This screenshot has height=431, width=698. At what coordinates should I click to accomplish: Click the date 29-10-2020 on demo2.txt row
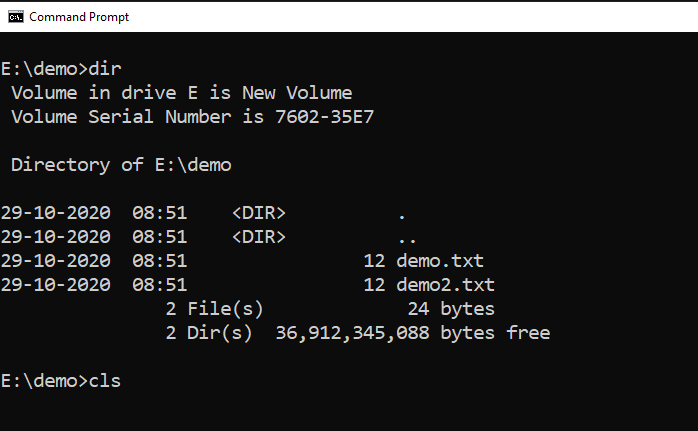[56, 285]
